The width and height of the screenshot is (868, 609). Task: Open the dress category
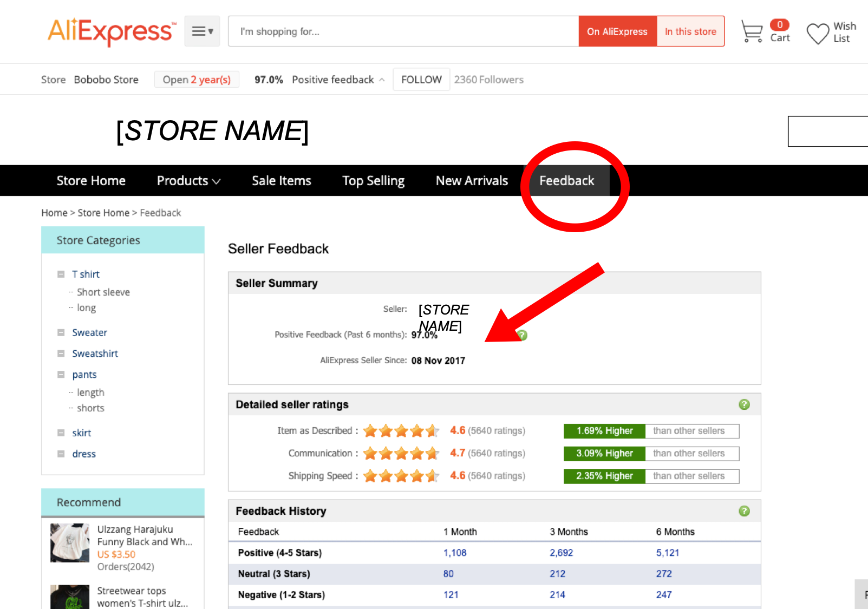click(84, 454)
